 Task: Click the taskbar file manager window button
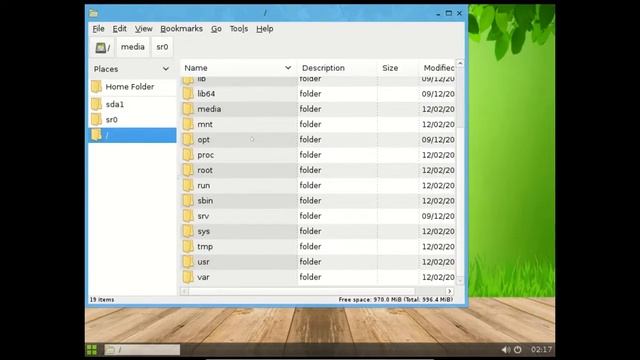142,350
